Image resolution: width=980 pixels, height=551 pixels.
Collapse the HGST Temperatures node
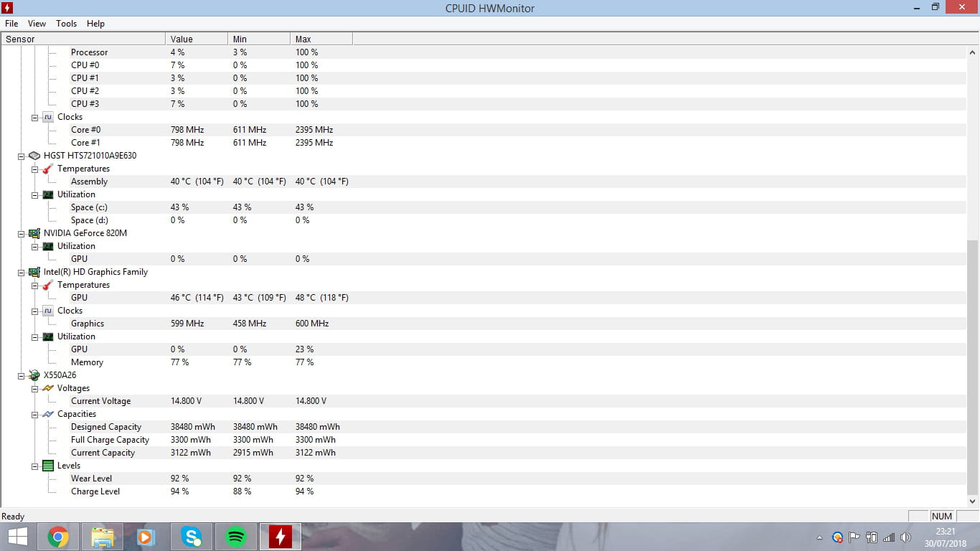34,169
